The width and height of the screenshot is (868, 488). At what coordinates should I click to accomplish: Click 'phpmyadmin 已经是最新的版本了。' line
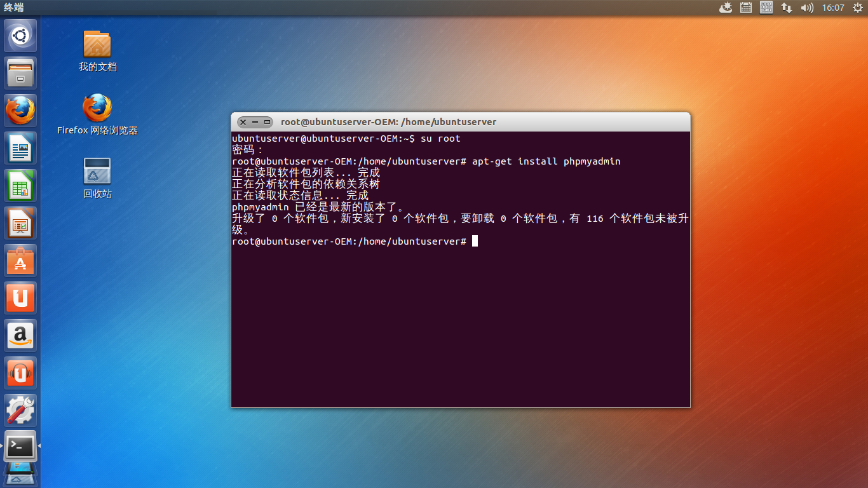point(318,207)
